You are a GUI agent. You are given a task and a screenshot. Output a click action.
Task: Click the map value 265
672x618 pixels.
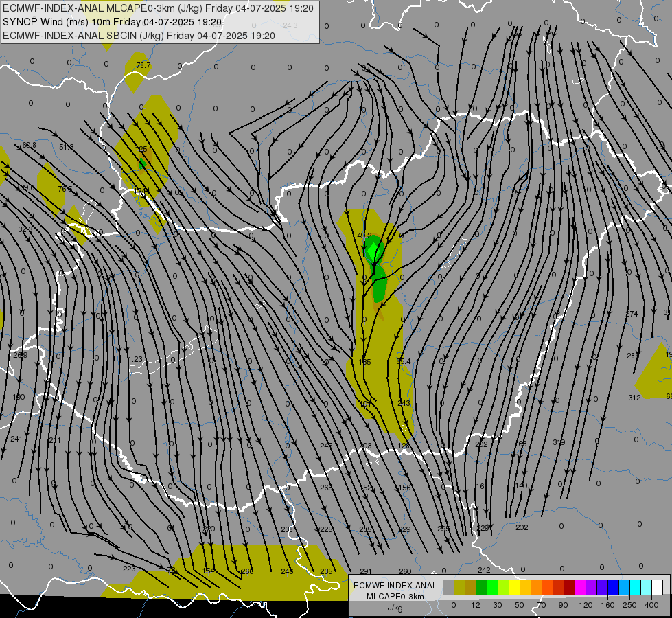click(326, 488)
